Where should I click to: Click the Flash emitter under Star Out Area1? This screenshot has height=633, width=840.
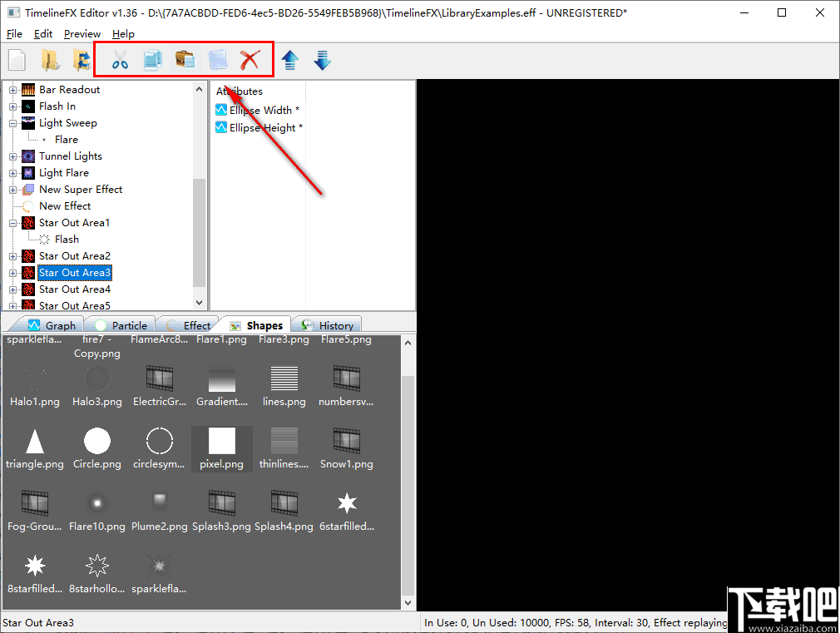point(67,239)
